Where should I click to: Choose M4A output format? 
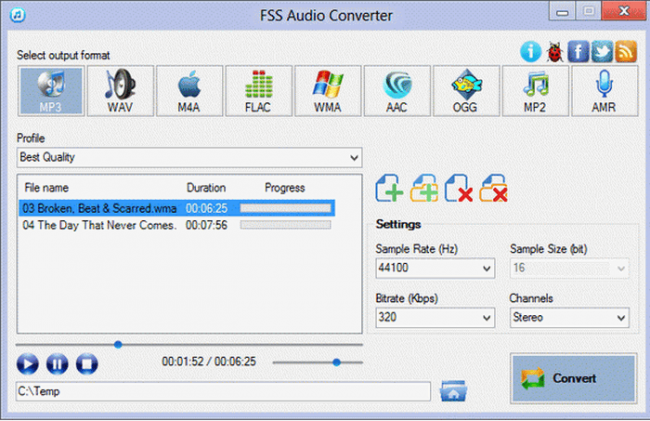tap(189, 91)
